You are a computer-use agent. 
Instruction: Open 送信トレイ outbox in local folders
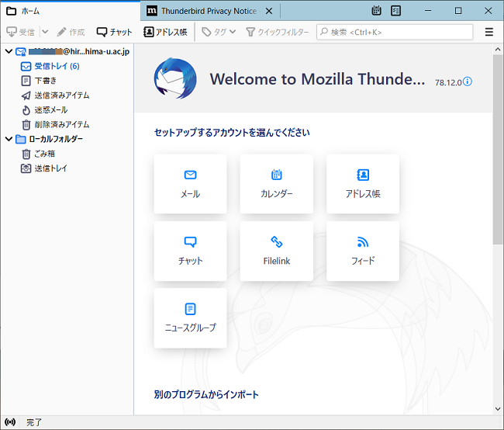coord(44,168)
